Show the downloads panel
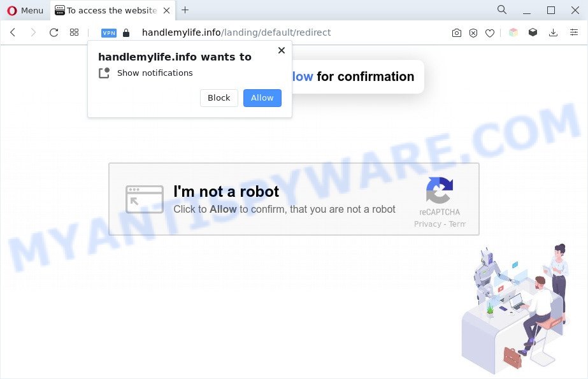The height and width of the screenshot is (379, 588). point(553,32)
